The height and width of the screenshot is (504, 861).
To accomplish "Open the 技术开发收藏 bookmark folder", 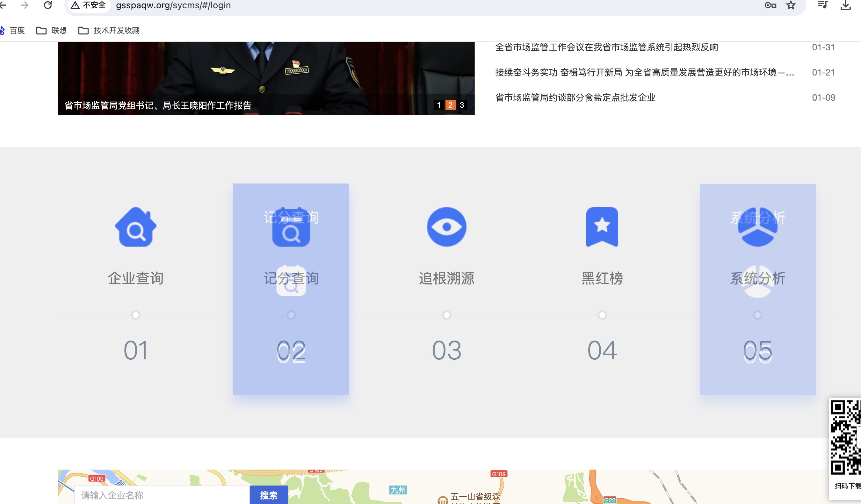I will pos(109,30).
